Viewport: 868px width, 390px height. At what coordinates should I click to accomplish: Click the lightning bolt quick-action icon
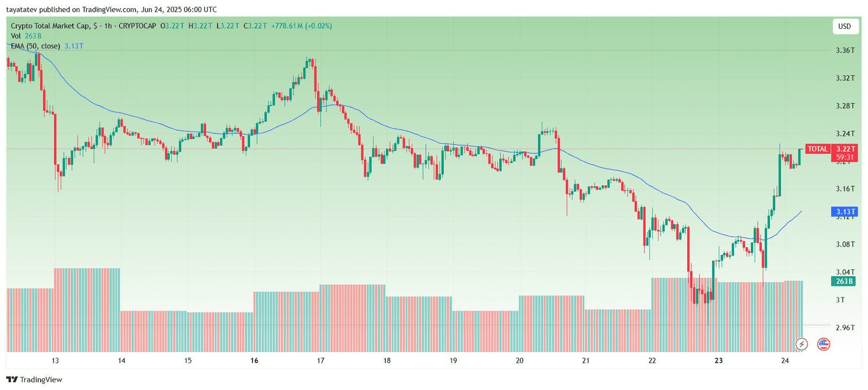(x=802, y=343)
